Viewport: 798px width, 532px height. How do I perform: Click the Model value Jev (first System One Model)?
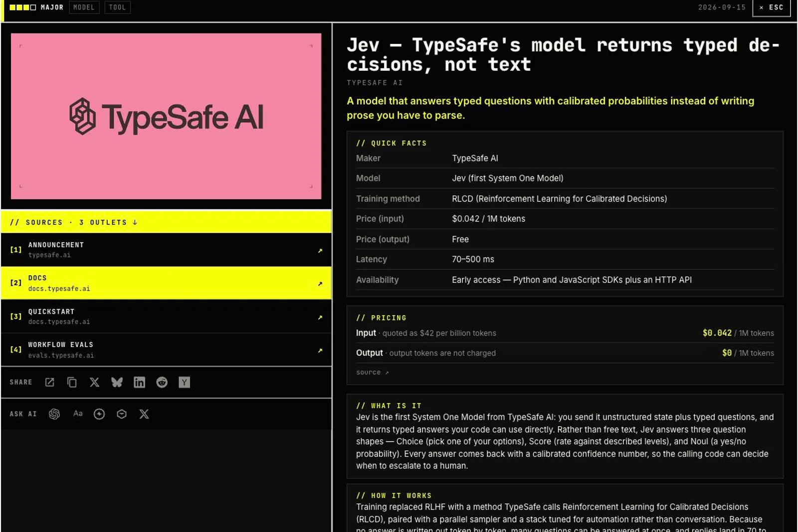(x=507, y=178)
